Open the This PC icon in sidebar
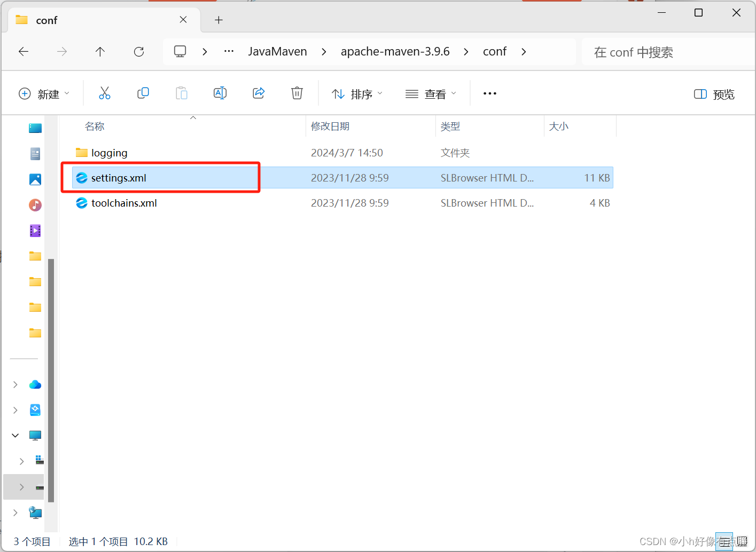756x552 pixels. 35,436
